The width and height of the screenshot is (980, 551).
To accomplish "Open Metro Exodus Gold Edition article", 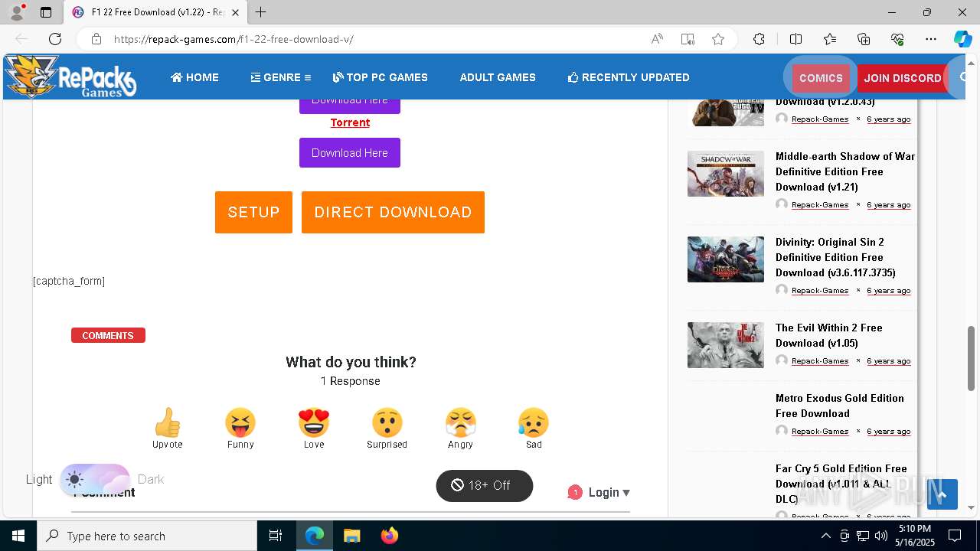I will click(x=840, y=406).
